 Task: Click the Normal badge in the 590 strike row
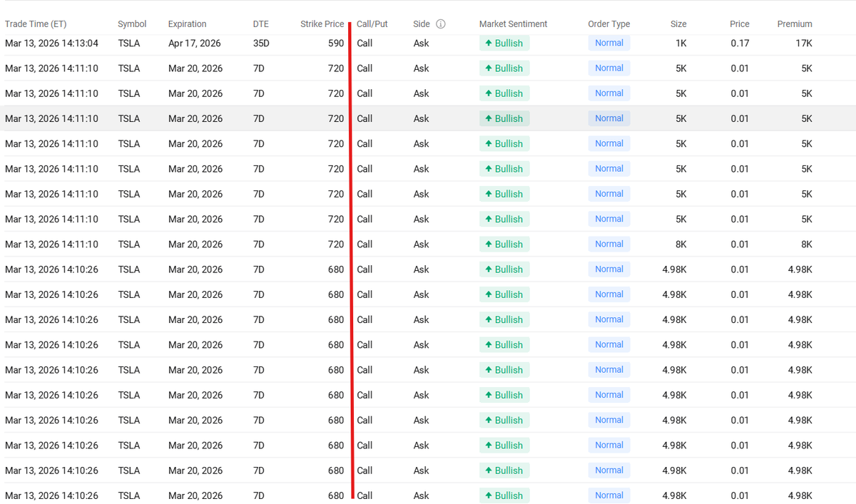(609, 43)
